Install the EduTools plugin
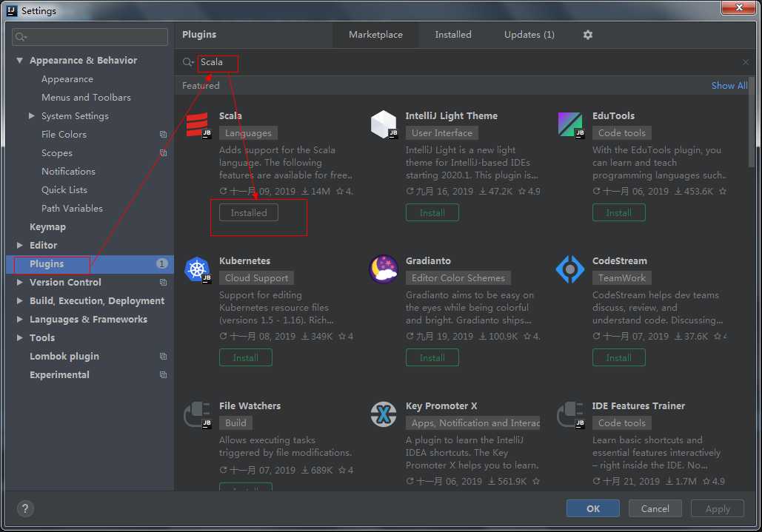This screenshot has width=762, height=532. click(618, 212)
